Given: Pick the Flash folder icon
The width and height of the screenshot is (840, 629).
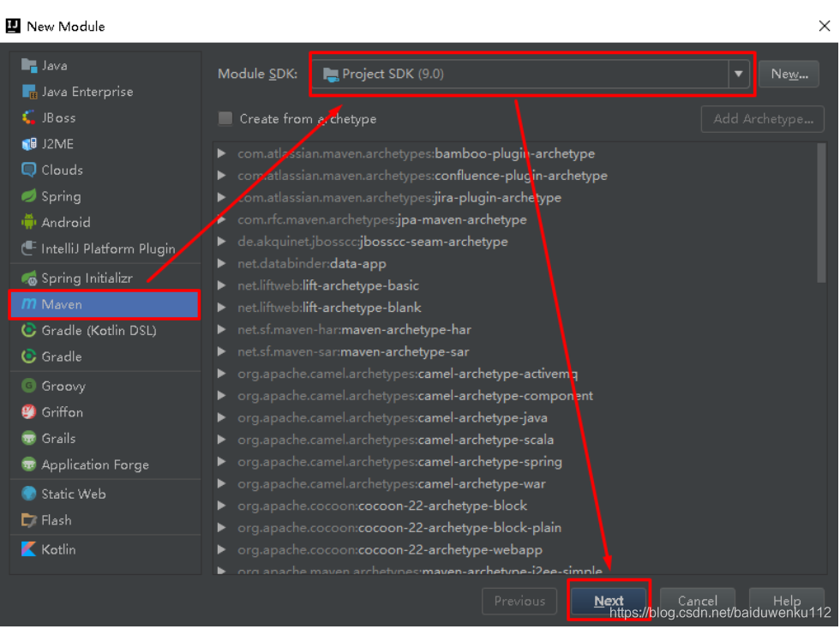Looking at the screenshot, I should pos(29,519).
